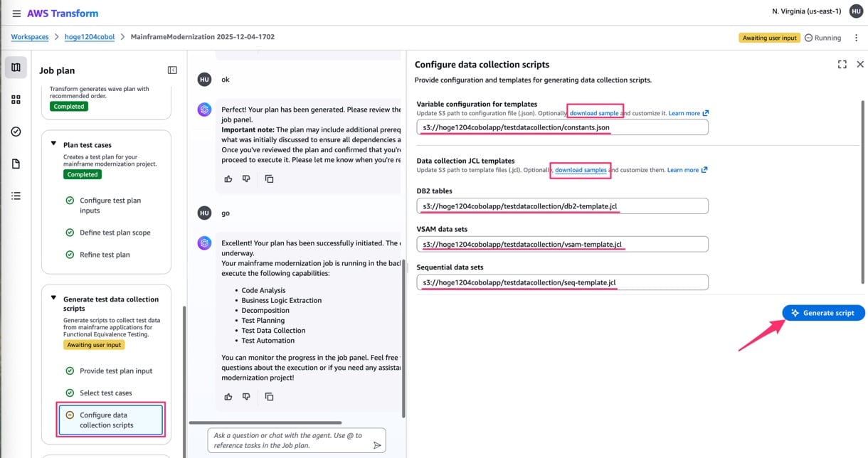Open Learn more for variable configuration
Viewport: 868px width, 458px height.
(x=688, y=113)
